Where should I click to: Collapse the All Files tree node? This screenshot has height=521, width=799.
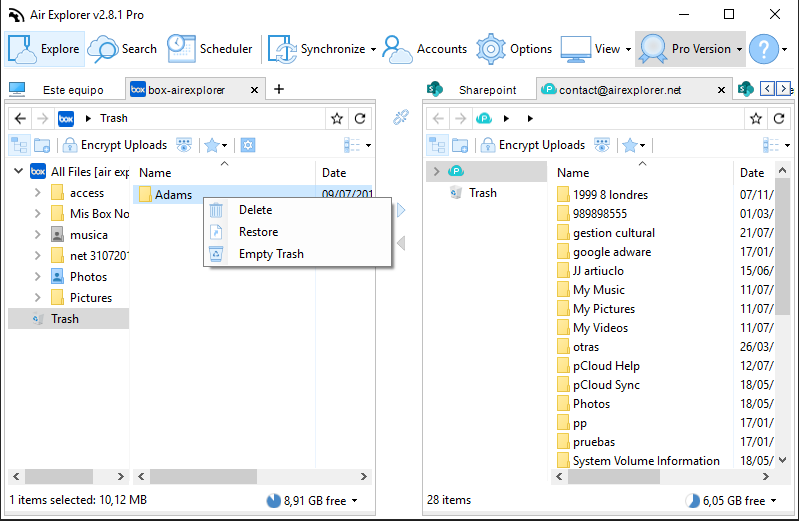tap(18, 171)
